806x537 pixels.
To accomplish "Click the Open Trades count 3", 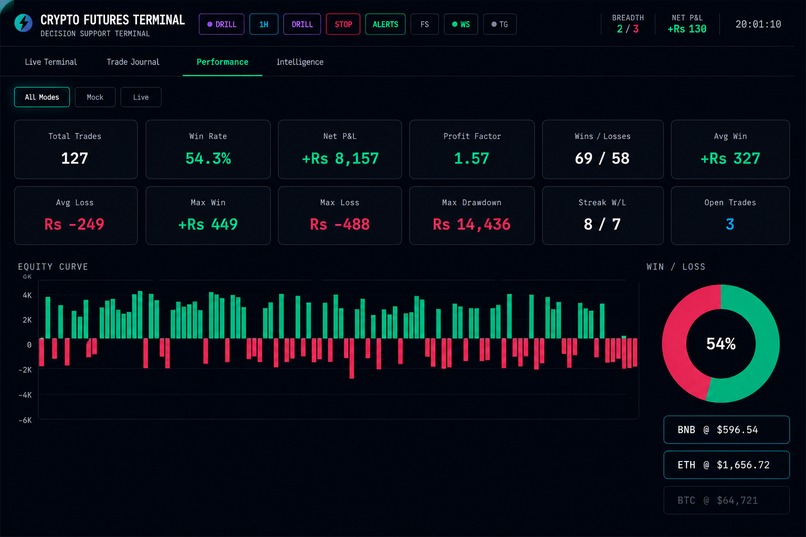I will click(x=730, y=225).
